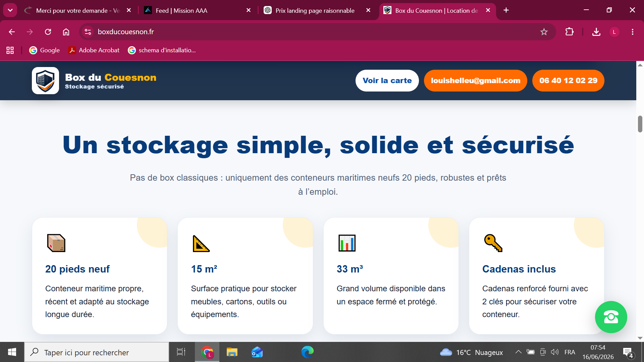The width and height of the screenshot is (644, 362).
Task: Open site information icon in address bar
Action: (x=88, y=32)
